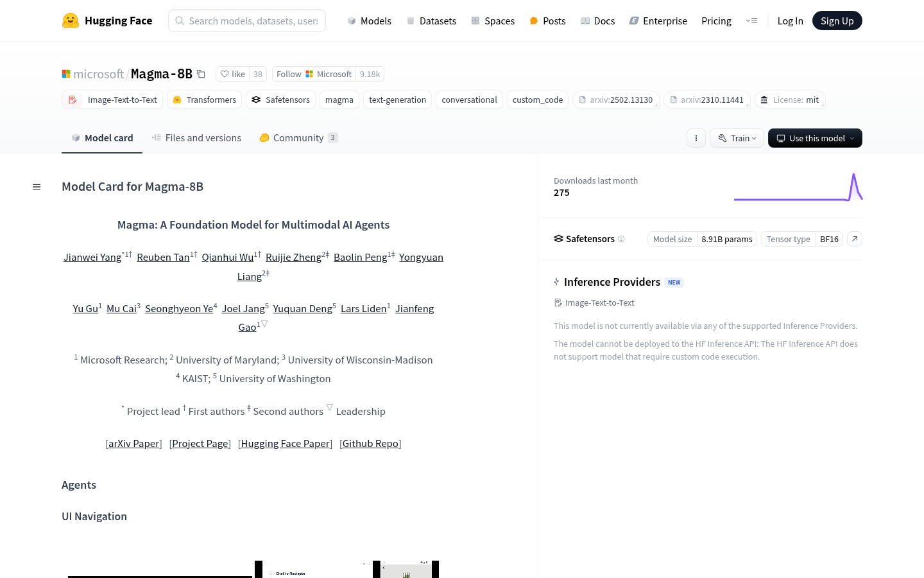Open the Github Repo link
Viewport: 924px width, 578px height.
click(x=370, y=444)
